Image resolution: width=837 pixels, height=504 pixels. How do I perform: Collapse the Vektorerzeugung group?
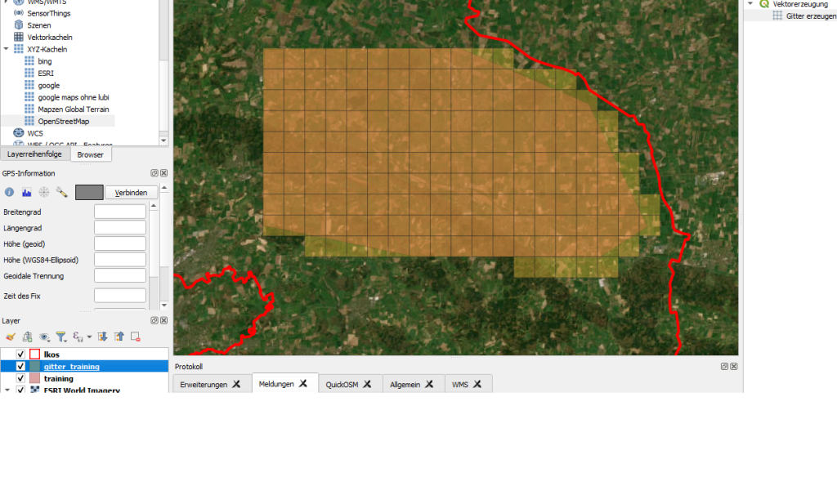point(750,4)
